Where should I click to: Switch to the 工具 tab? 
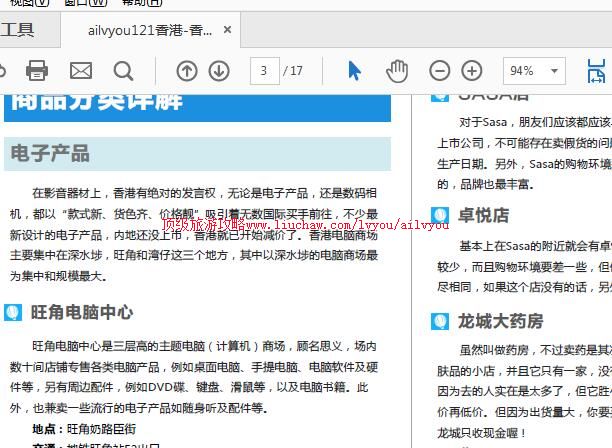(x=17, y=30)
